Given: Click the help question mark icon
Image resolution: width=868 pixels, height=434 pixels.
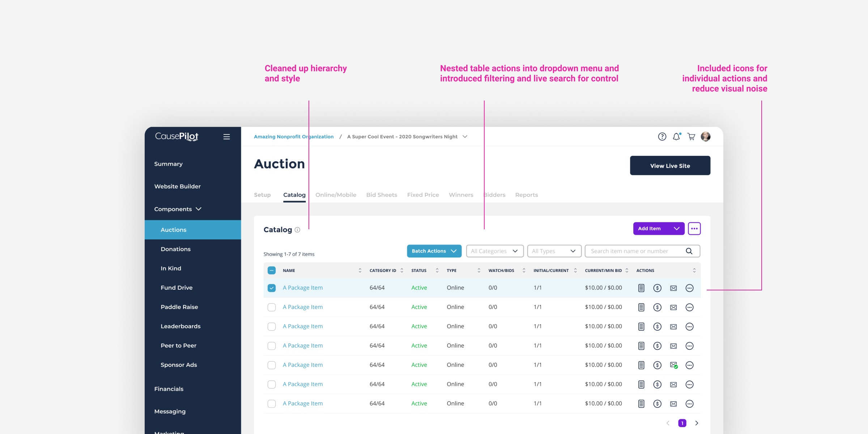Looking at the screenshot, I should click(x=662, y=137).
